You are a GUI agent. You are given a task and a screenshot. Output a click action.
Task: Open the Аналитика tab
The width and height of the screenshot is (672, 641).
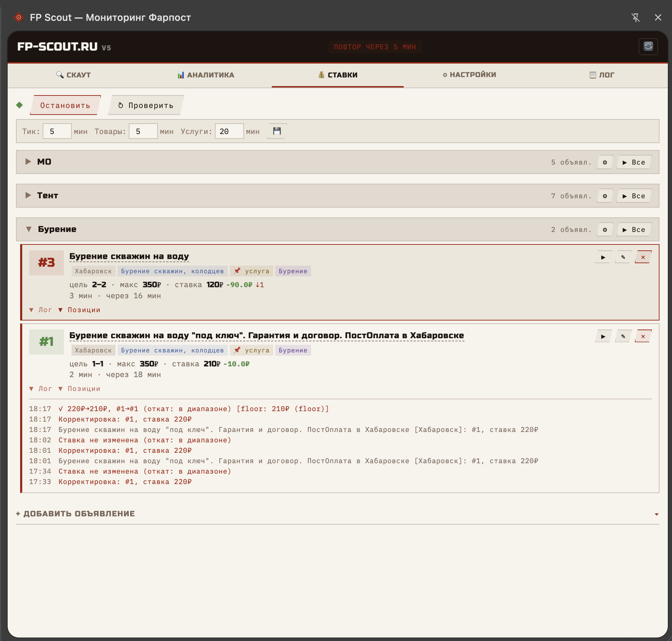[206, 75]
